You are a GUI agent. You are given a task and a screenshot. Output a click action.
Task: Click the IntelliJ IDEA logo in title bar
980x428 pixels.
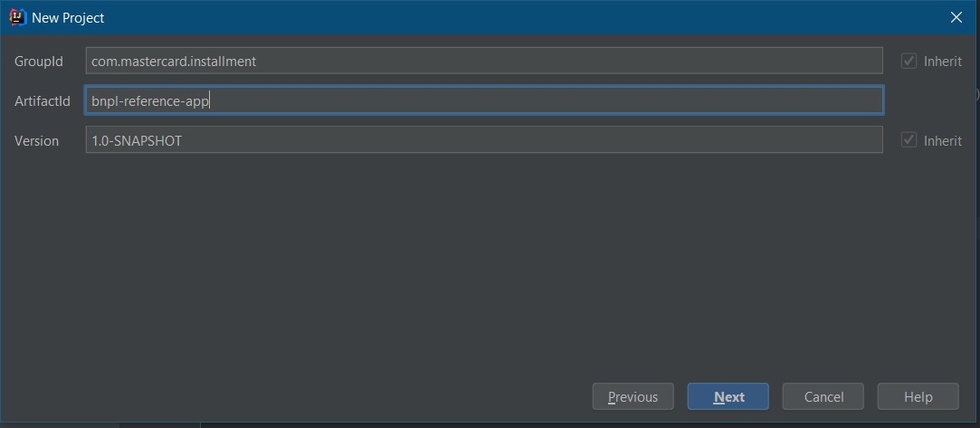pyautogui.click(x=16, y=17)
